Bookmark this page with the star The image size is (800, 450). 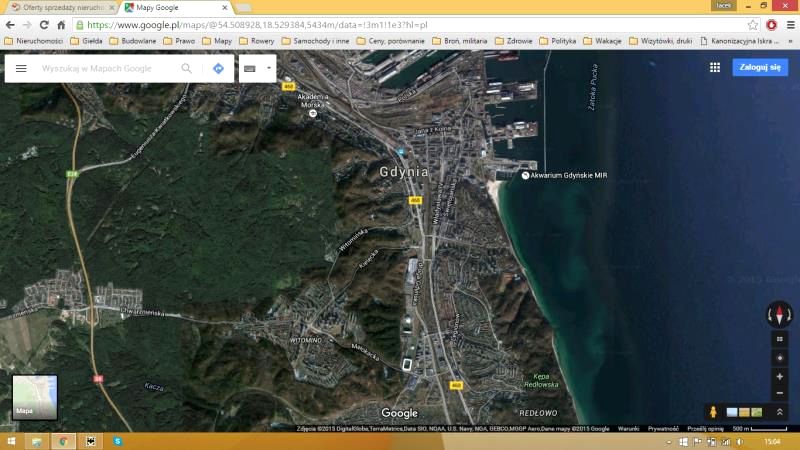pyautogui.click(x=753, y=24)
